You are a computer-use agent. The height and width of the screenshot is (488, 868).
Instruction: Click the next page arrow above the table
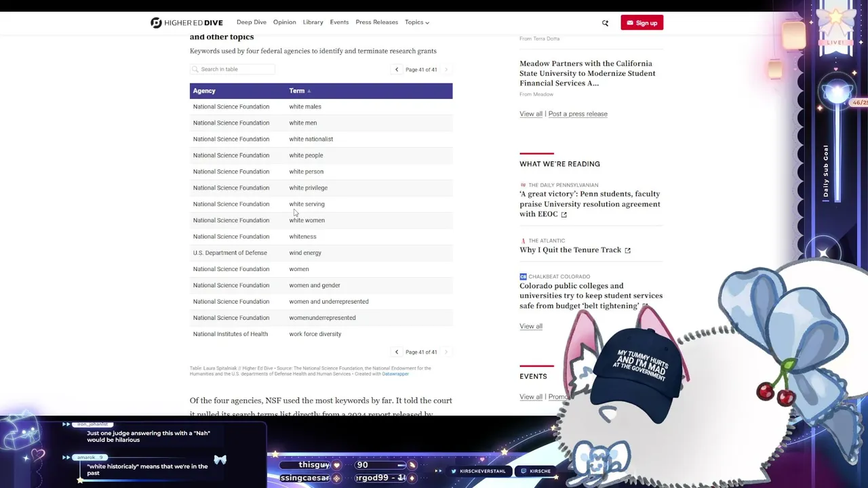click(446, 70)
